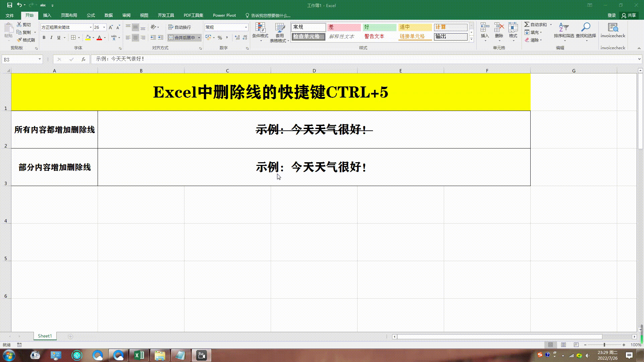The image size is (644, 362).
Task: Collapse the ribbon with the arrow
Action: [639, 48]
